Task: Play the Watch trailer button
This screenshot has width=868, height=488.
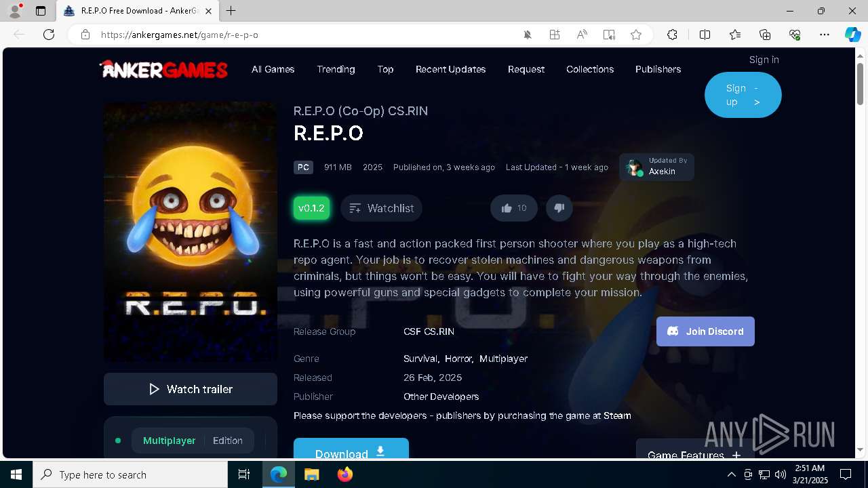Action: (x=191, y=389)
